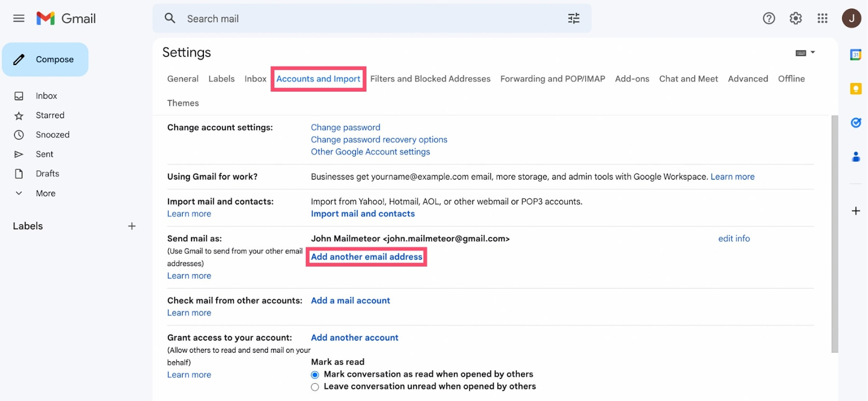Click Change password recovery options link
This screenshot has width=868, height=401.
click(x=379, y=140)
